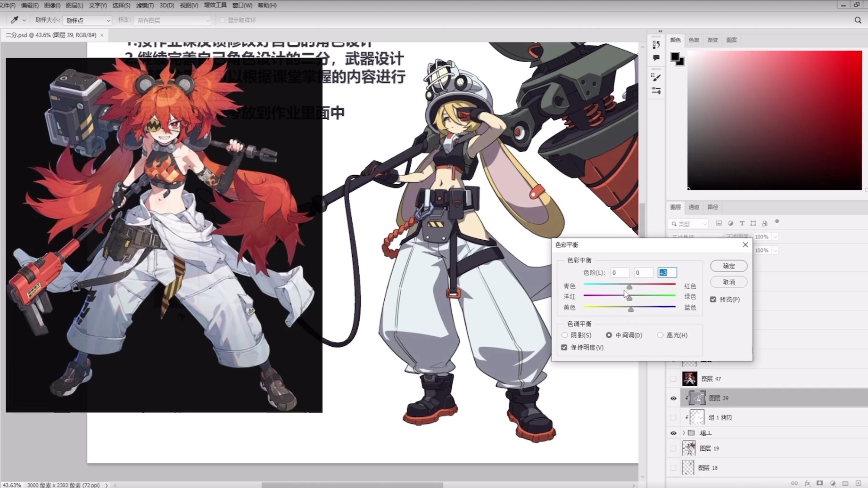The height and width of the screenshot is (488, 868).
Task: Click the foreground color swatch
Action: tap(675, 57)
